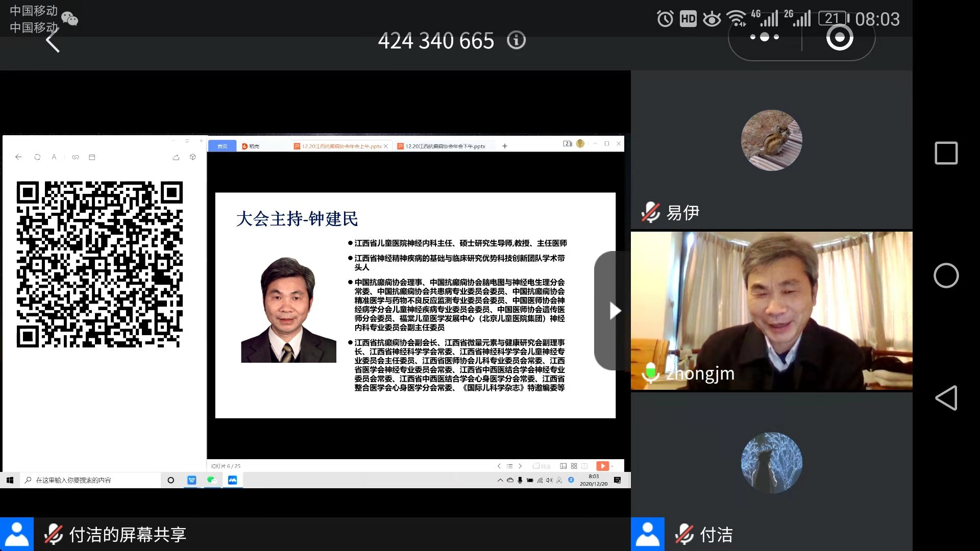This screenshot has height=551, width=980.
Task: Open the 12.20江西抗癫痫协会年会下午.pptx tab
Action: (443, 145)
